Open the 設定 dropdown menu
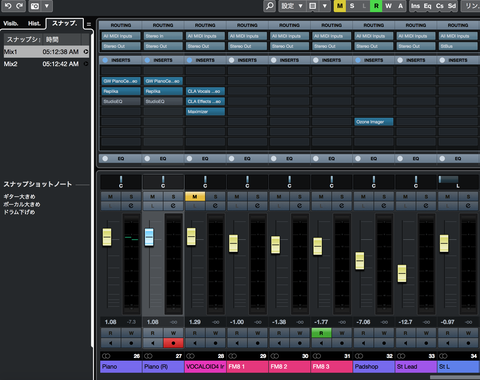The width and height of the screenshot is (480, 380). click(x=292, y=6)
